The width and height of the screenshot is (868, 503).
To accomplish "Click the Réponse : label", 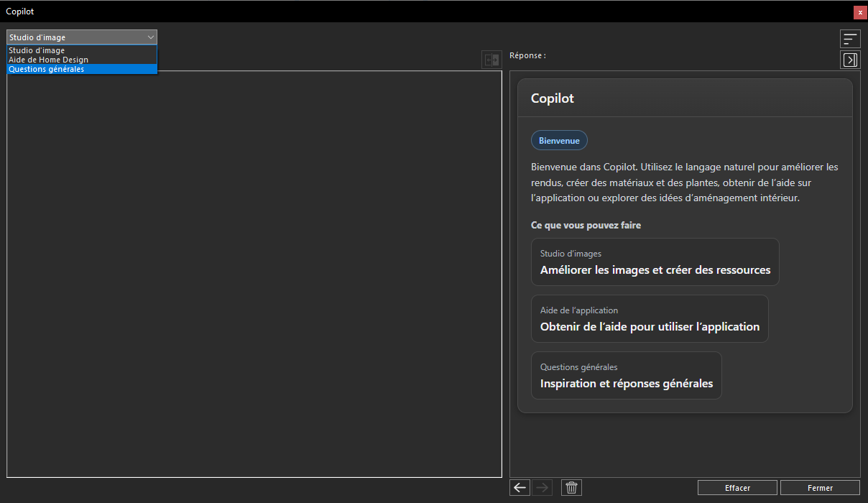I will click(x=527, y=55).
